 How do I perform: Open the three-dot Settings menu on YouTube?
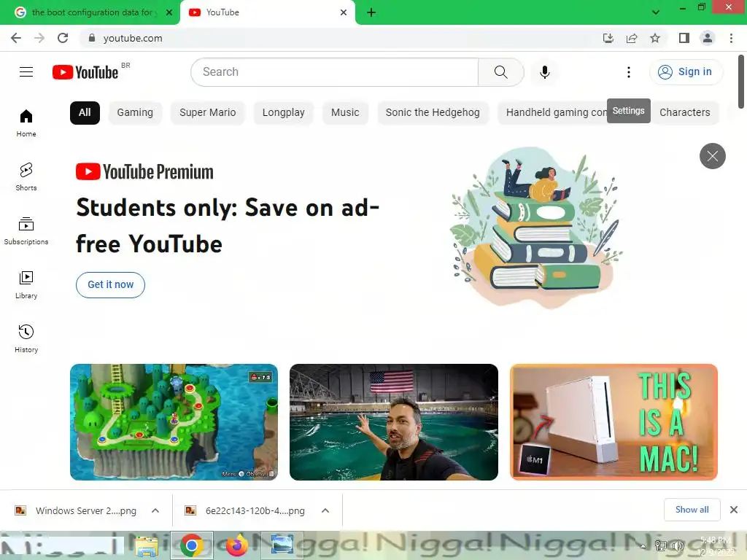click(628, 72)
